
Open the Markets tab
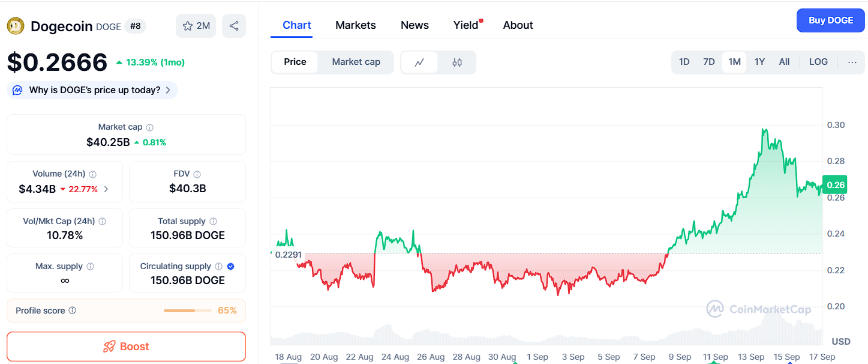tap(356, 25)
